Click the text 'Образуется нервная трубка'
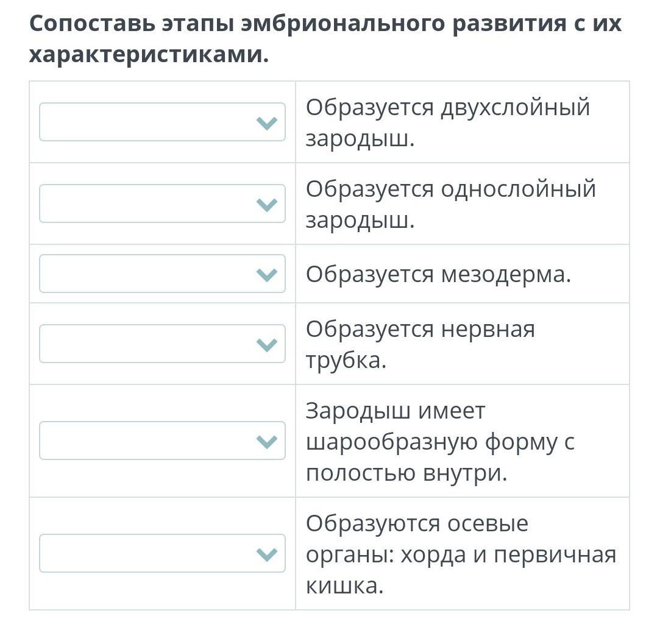The height and width of the screenshot is (644, 646). [421, 344]
